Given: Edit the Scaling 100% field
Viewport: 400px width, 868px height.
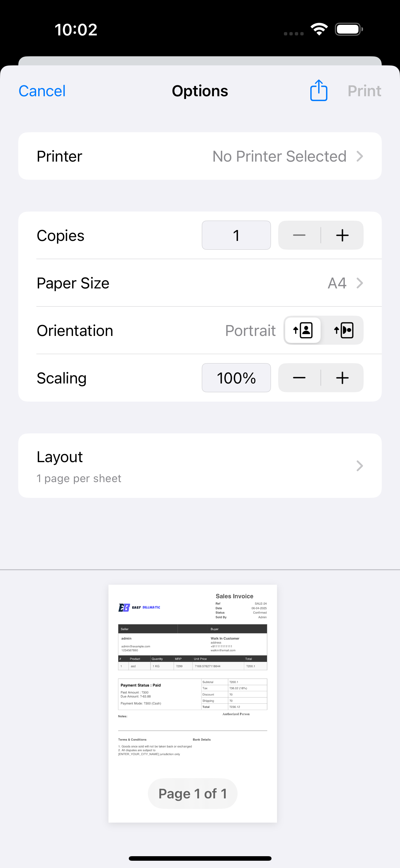Looking at the screenshot, I should (236, 378).
